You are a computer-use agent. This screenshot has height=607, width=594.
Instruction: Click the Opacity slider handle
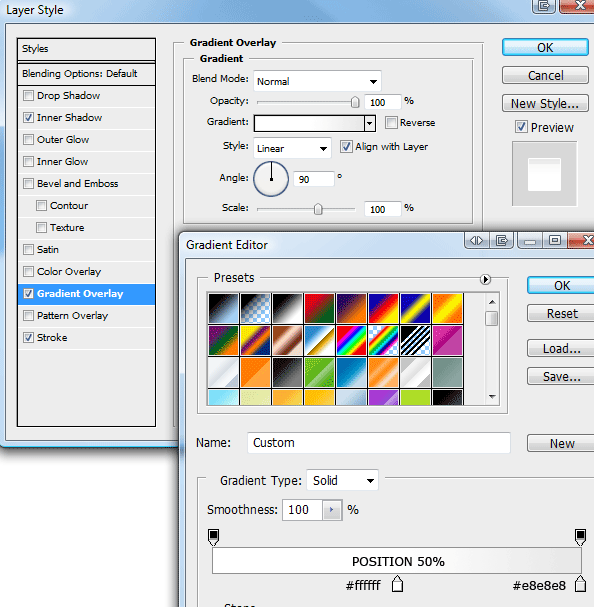click(x=355, y=102)
